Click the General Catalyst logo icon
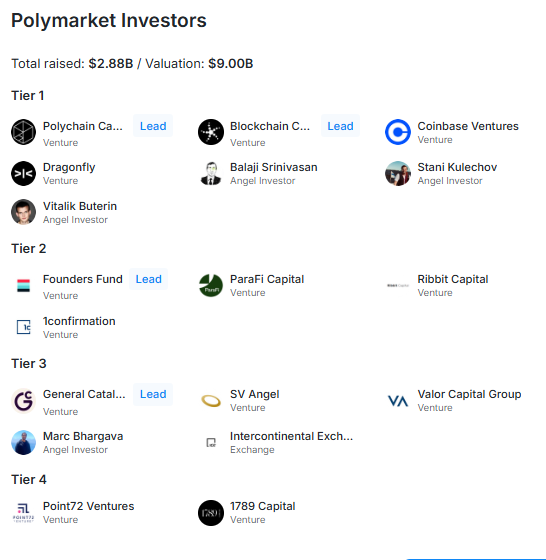This screenshot has height=560, width=546. pyautogui.click(x=23, y=401)
